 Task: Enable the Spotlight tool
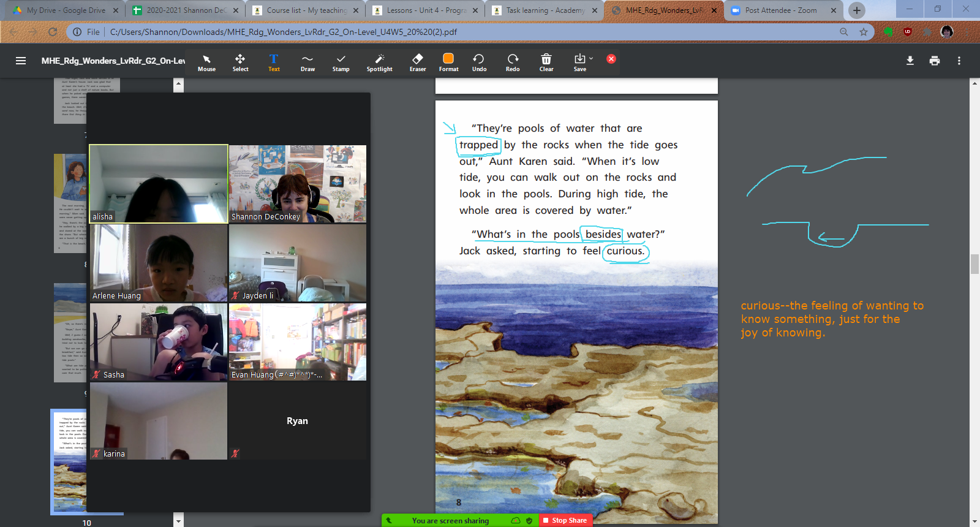coord(379,63)
